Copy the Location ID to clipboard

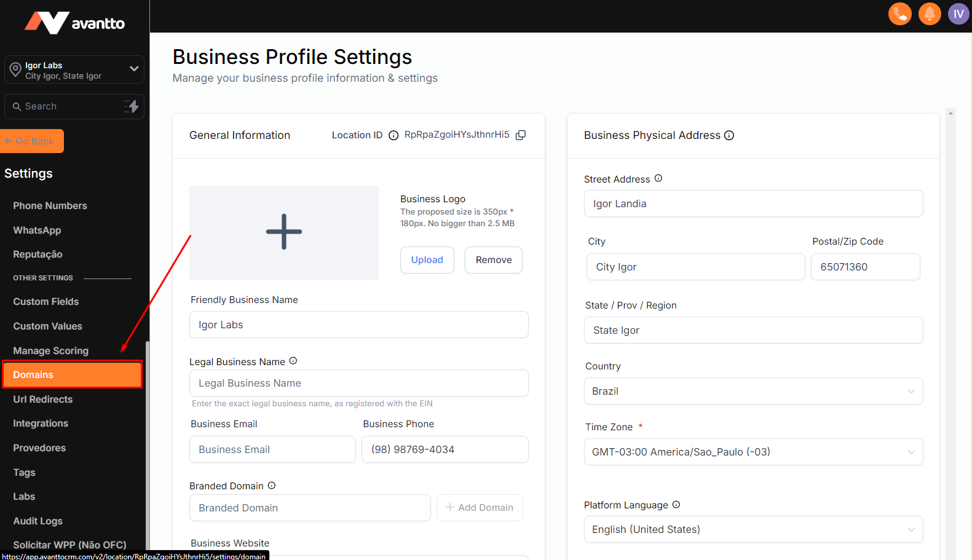pyautogui.click(x=521, y=135)
